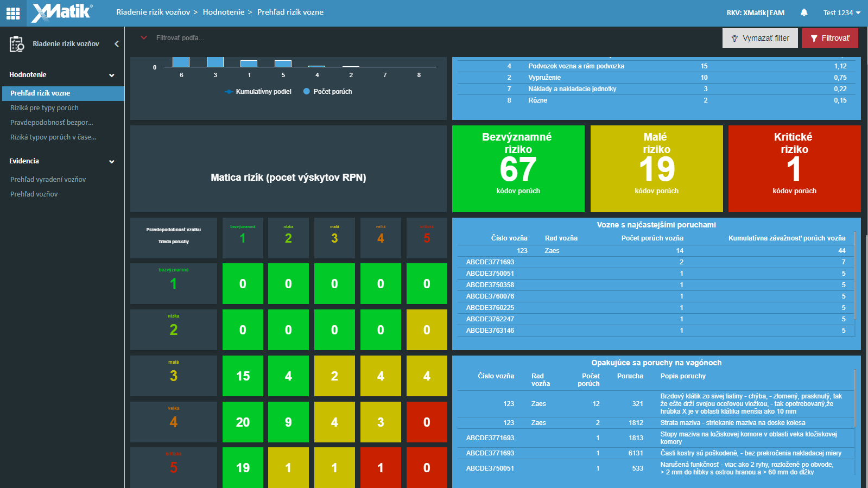Click the Riadenie rizík vozňov clipboard icon
The image size is (868, 488).
pyautogui.click(x=17, y=44)
